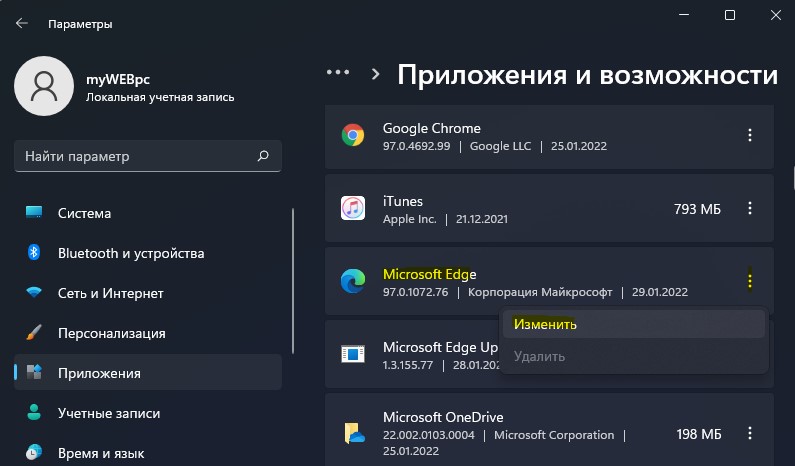Open three-dot menu for iTunes
The width and height of the screenshot is (795, 466).
[x=749, y=208]
